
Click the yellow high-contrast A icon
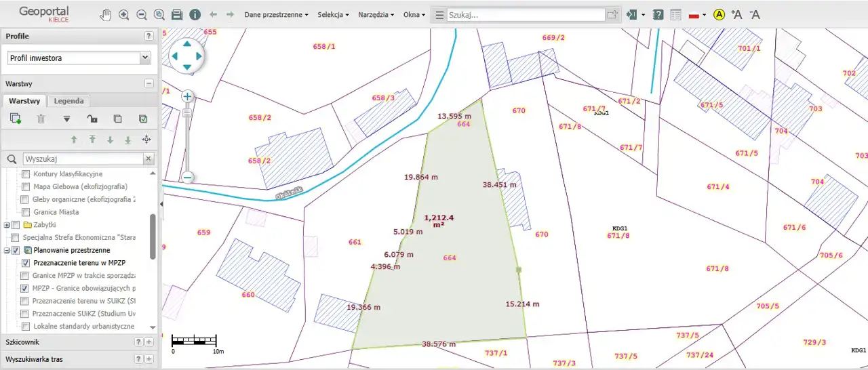tap(719, 14)
